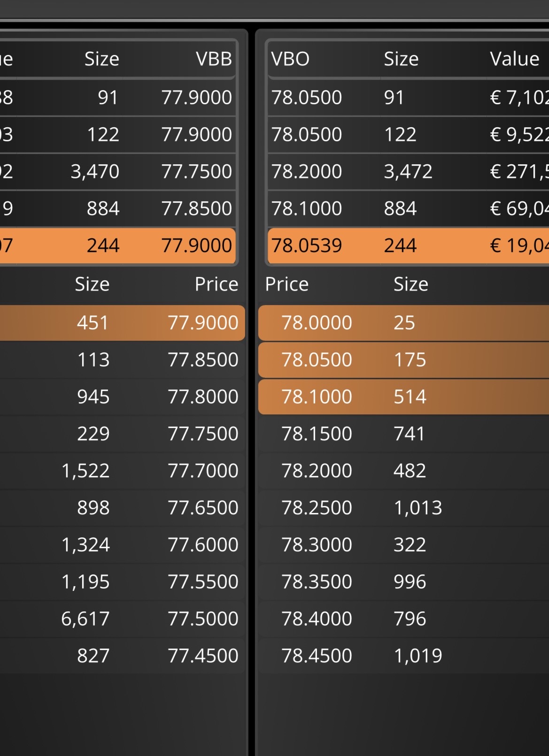This screenshot has height=756, width=549.
Task: Select bid price 77.6000
Action: click(x=203, y=545)
